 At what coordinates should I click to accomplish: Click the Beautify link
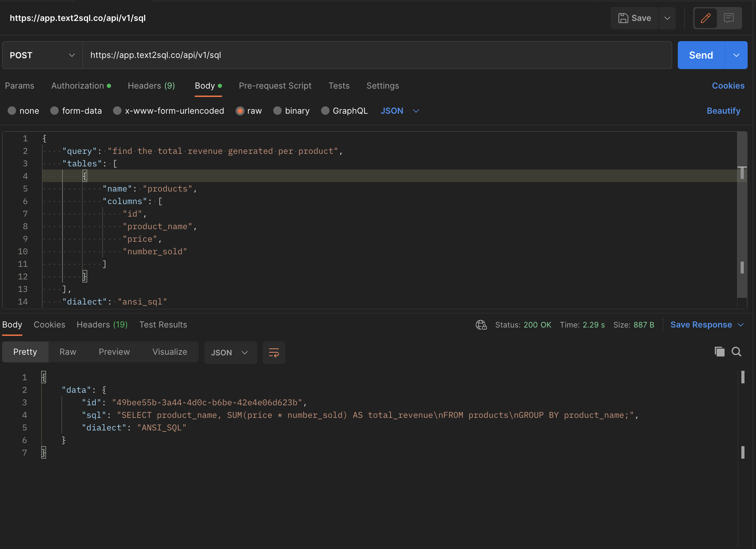(723, 111)
